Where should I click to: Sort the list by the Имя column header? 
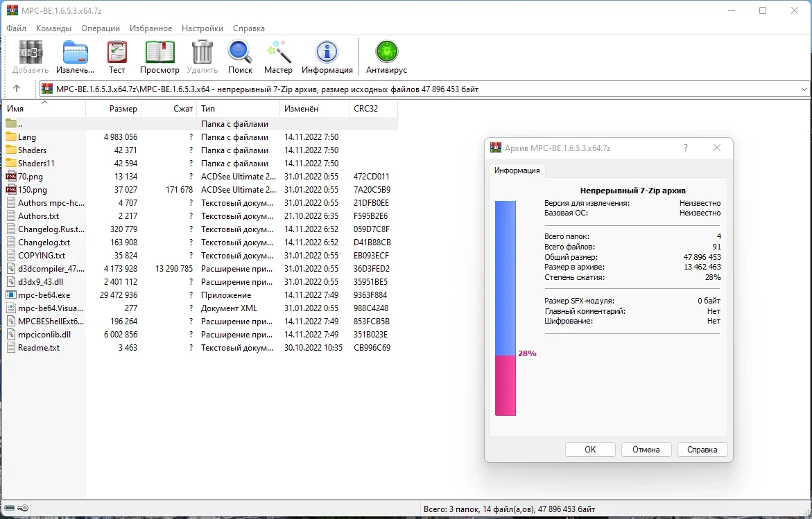[x=44, y=108]
